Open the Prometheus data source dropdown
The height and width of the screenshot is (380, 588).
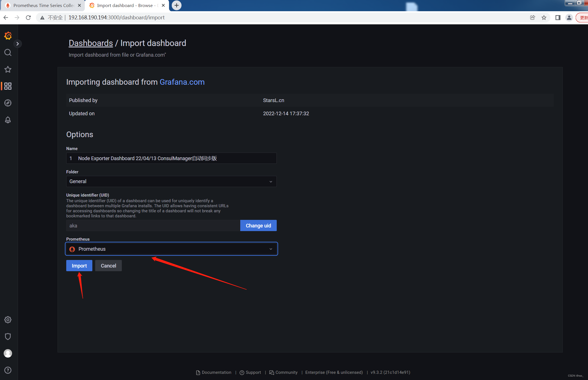[x=171, y=249]
